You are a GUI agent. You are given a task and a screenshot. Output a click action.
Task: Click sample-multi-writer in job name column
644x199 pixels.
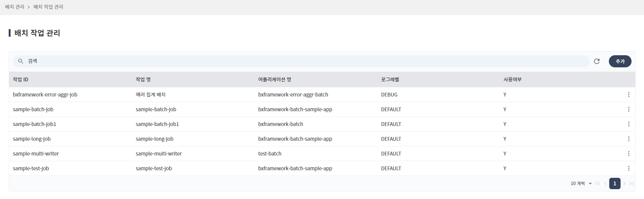pos(159,154)
